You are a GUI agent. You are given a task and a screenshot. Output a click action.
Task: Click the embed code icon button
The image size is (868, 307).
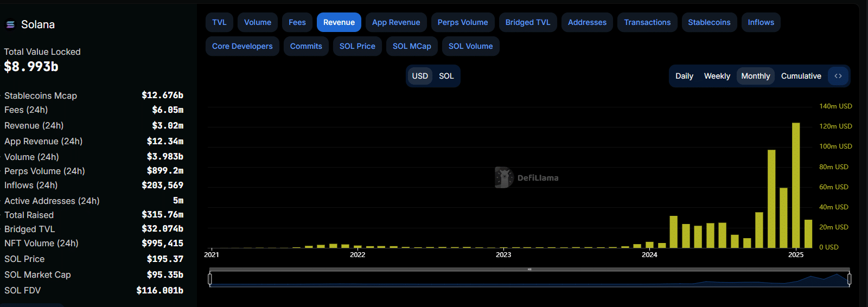838,76
